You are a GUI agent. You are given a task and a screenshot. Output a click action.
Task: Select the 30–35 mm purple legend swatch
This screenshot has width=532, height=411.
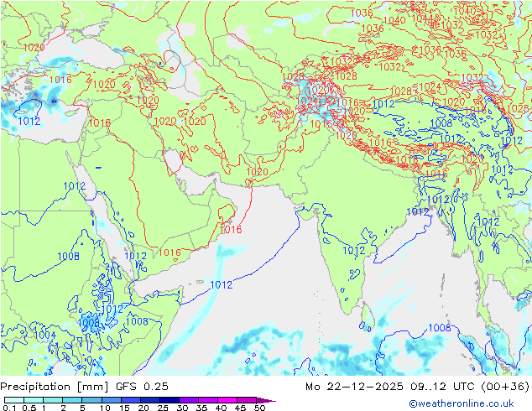coord(188,400)
